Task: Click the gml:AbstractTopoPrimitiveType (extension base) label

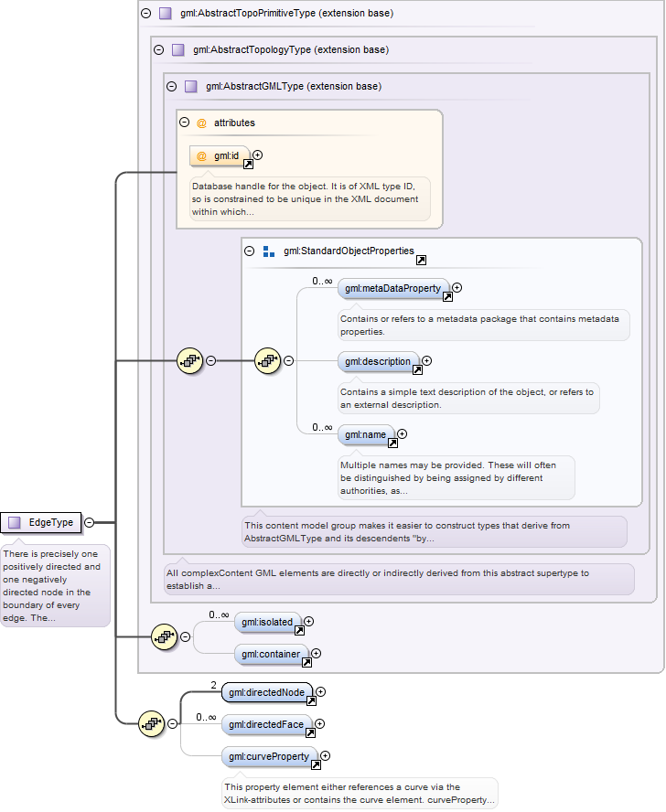Action: 286,14
